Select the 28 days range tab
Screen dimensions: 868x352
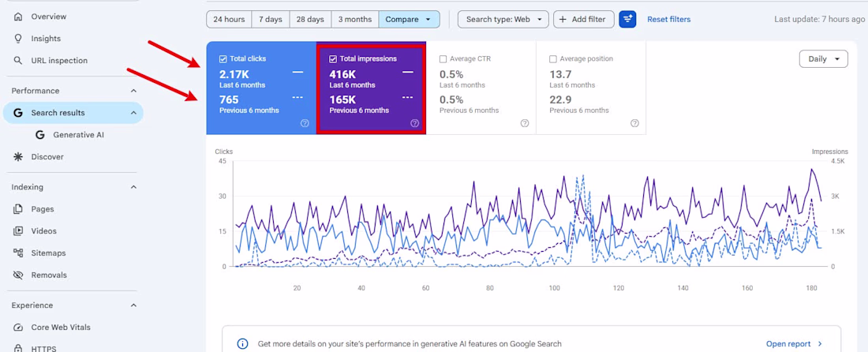click(x=310, y=20)
